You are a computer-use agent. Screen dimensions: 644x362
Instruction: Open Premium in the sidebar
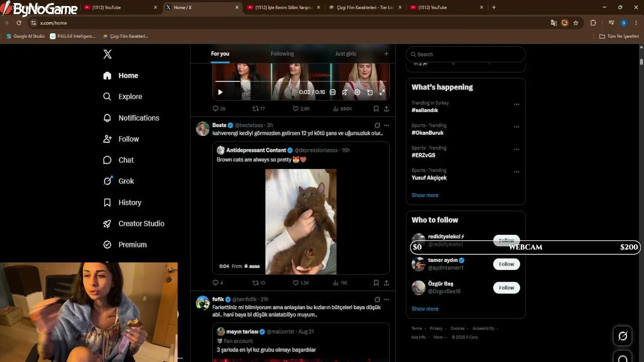click(x=125, y=244)
